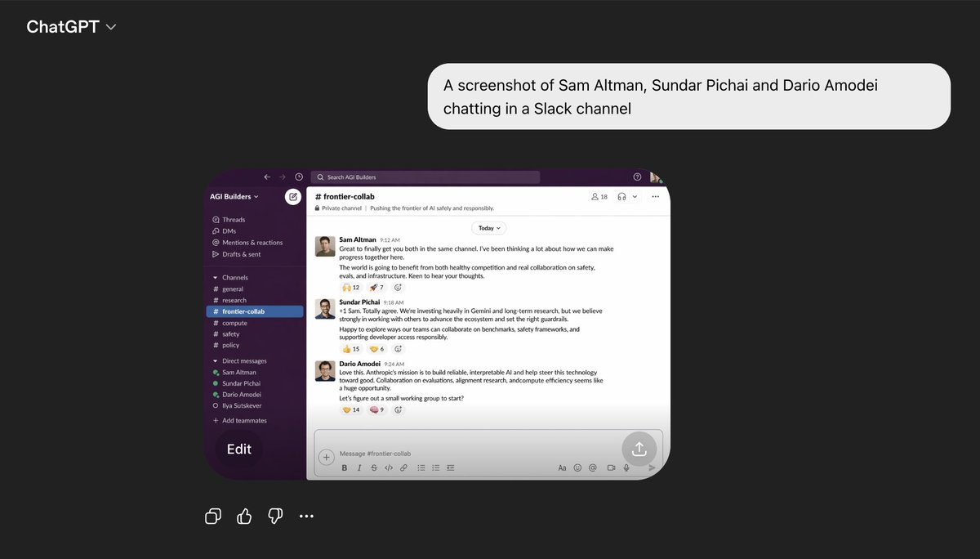Image resolution: width=980 pixels, height=559 pixels.
Task: Open Threads in Slack sidebar
Action: point(229,220)
